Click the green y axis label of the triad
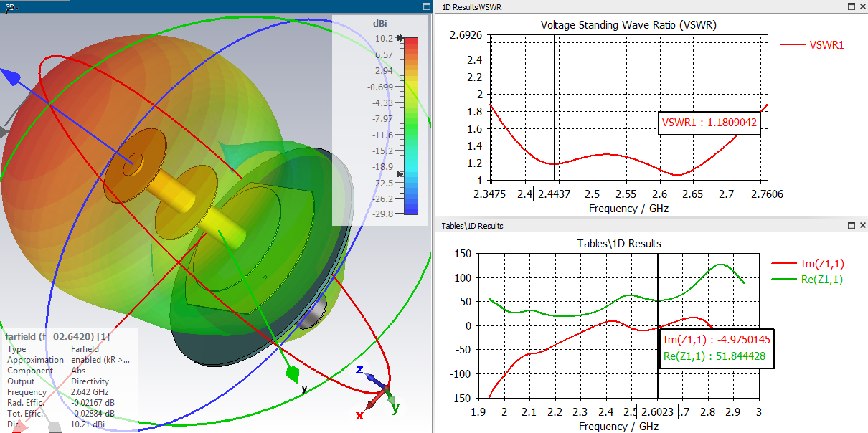 point(395,408)
